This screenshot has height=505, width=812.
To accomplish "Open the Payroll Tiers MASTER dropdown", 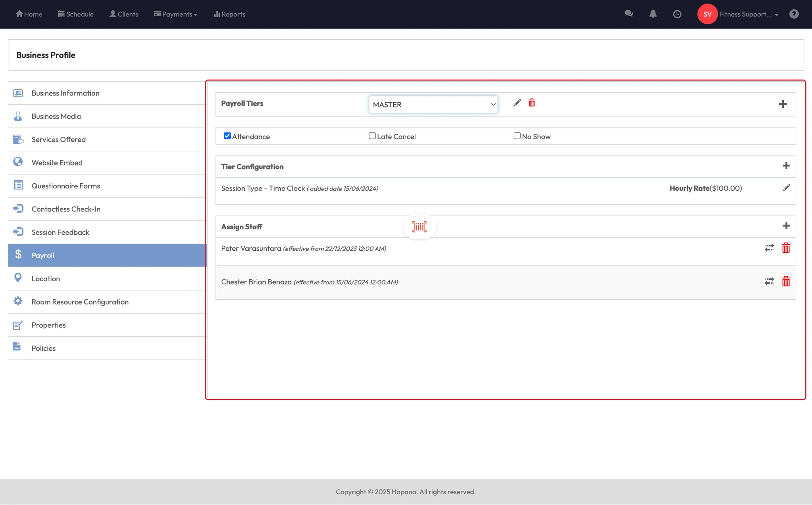I will coord(433,105).
